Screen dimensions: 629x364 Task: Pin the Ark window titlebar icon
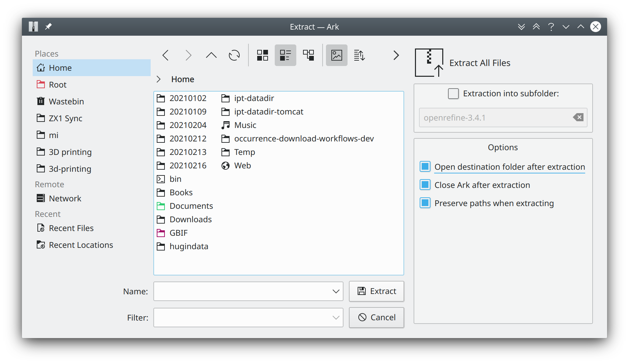click(x=48, y=26)
